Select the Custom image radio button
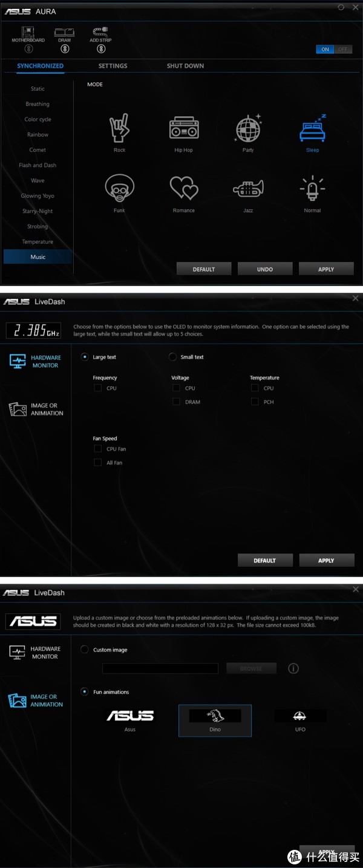Viewport: 363px width, 868px height. 85,650
